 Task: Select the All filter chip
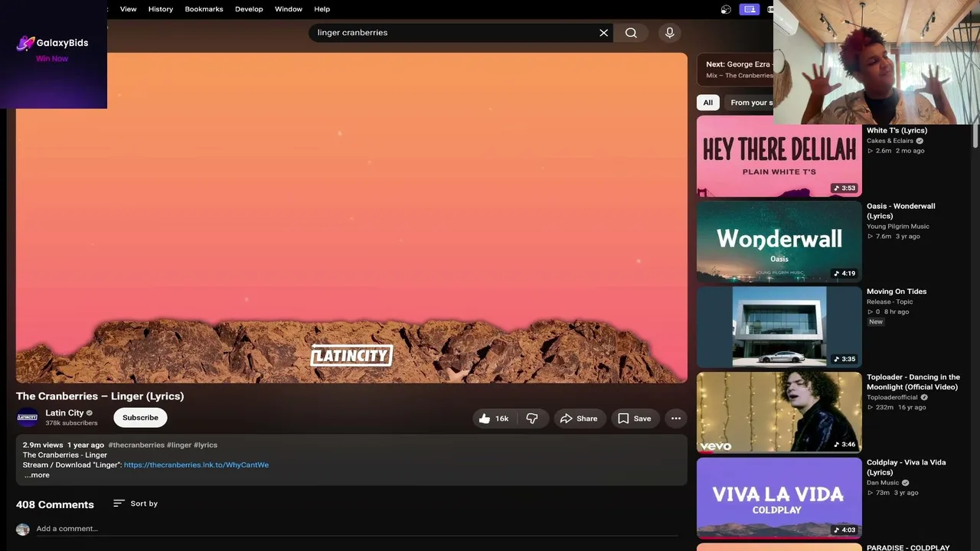[x=708, y=103]
